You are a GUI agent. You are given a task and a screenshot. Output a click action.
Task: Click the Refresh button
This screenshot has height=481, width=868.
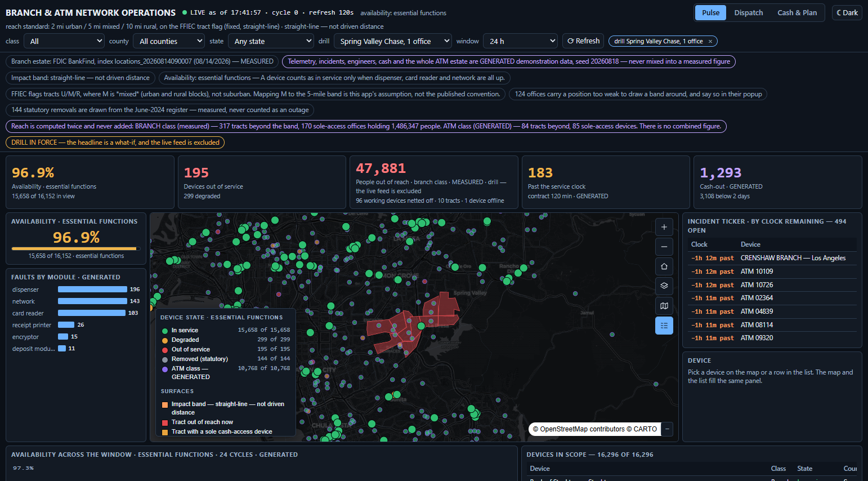583,41
